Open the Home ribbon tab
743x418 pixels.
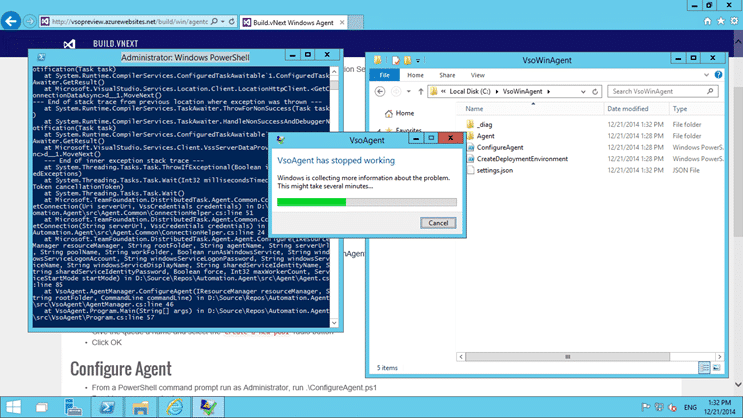[415, 75]
